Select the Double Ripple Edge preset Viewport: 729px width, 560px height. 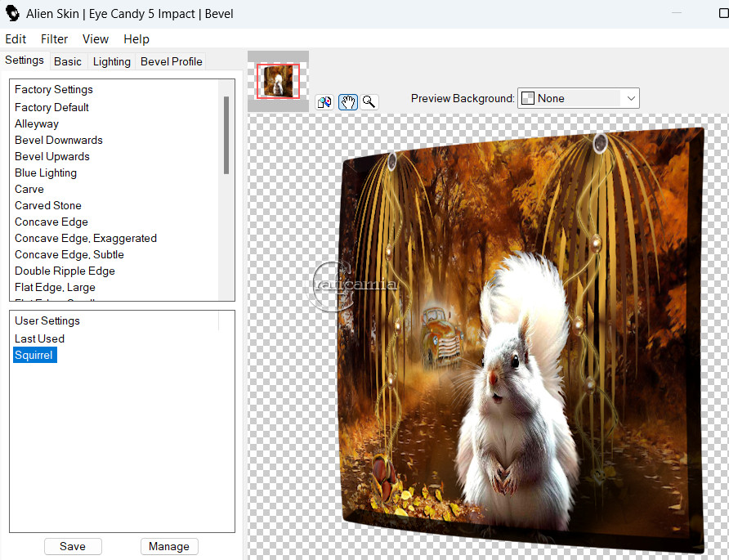[x=65, y=271]
